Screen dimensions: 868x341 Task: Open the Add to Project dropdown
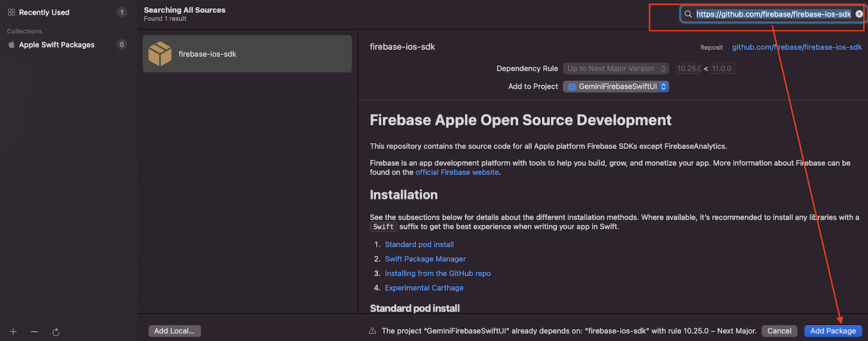pos(616,87)
